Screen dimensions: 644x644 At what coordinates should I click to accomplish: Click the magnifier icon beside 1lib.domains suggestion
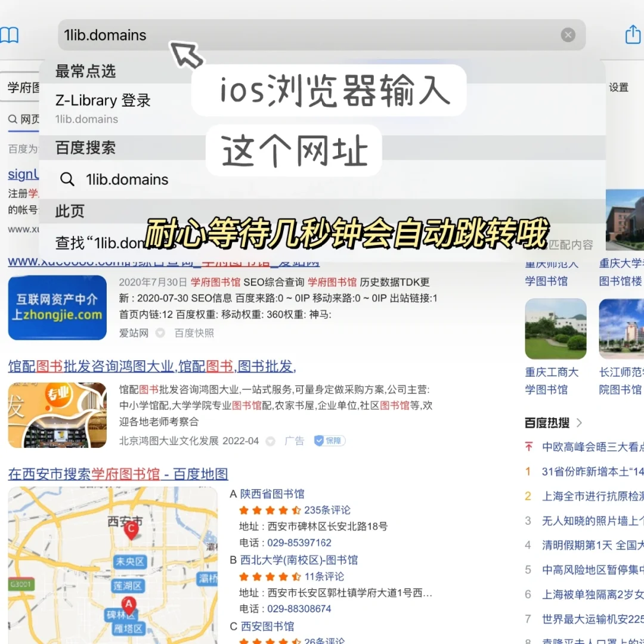67,179
